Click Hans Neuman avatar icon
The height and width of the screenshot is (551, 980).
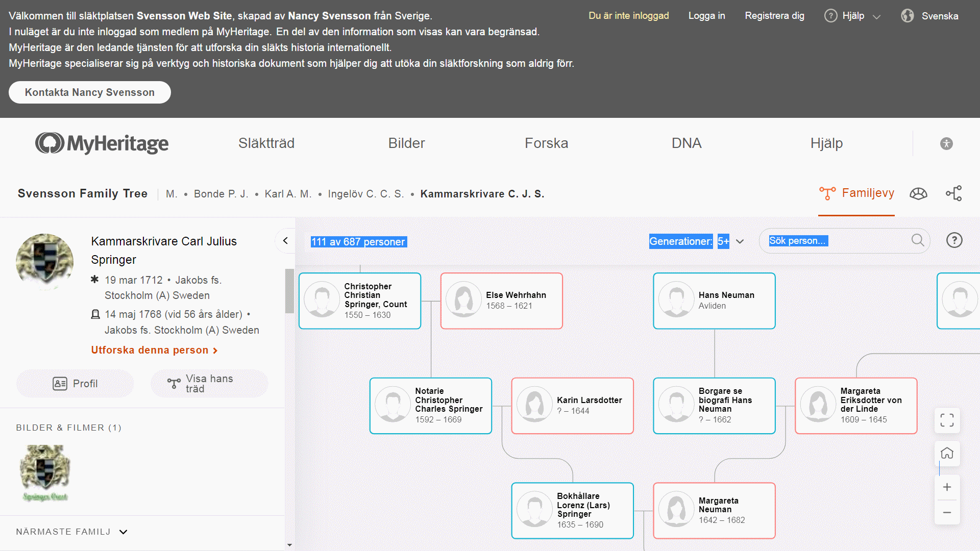pos(676,299)
